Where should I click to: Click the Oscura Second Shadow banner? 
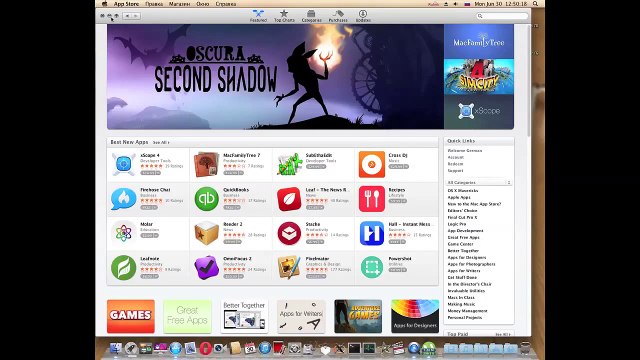coord(275,77)
